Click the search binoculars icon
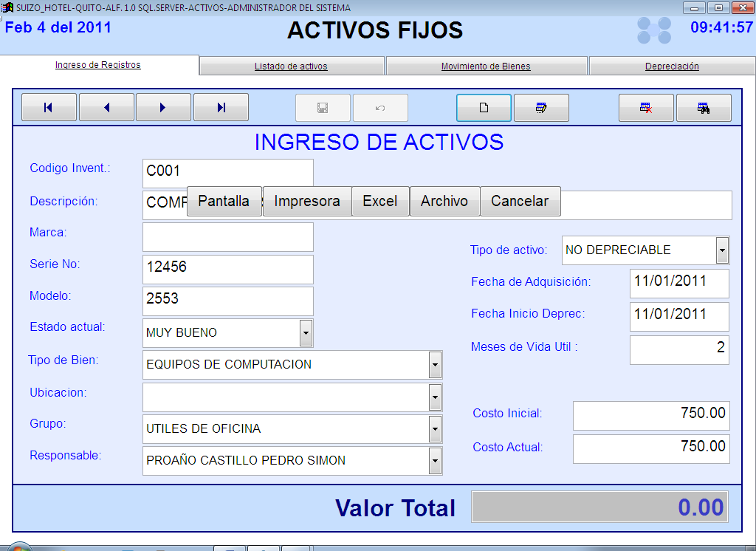 click(x=704, y=108)
